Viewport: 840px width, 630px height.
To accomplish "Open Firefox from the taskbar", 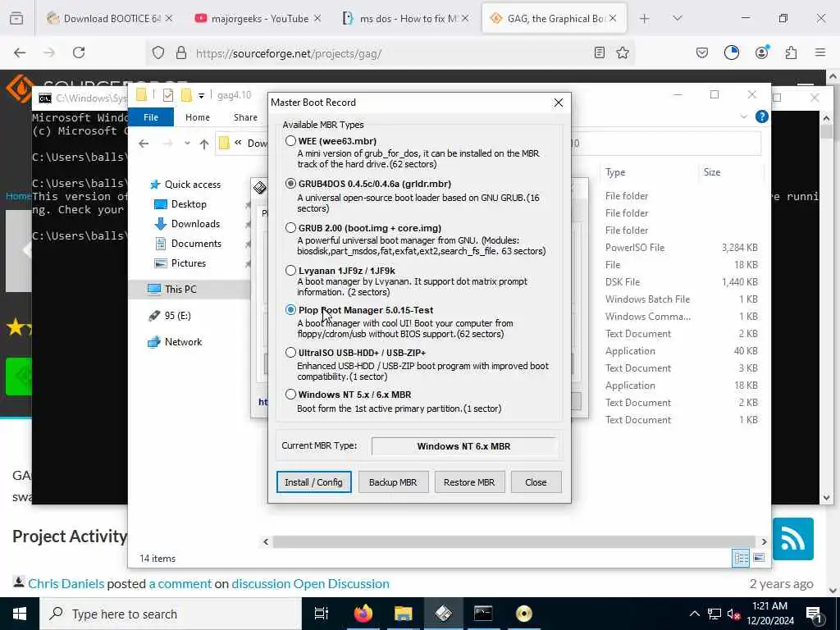I will click(363, 614).
